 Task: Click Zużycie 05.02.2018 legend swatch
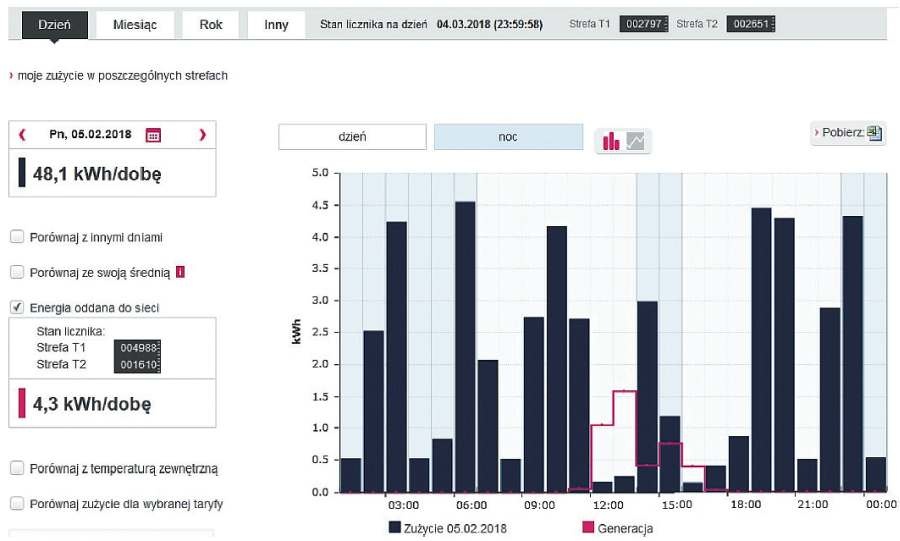[394, 527]
